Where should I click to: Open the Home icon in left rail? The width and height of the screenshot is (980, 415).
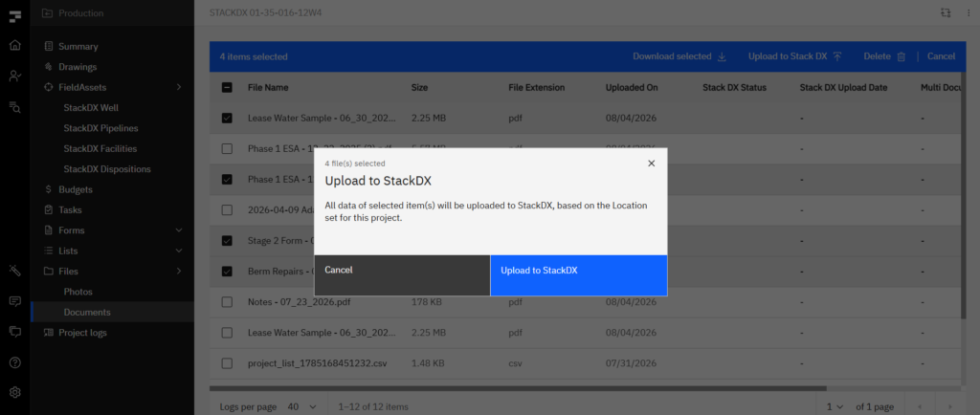15,45
